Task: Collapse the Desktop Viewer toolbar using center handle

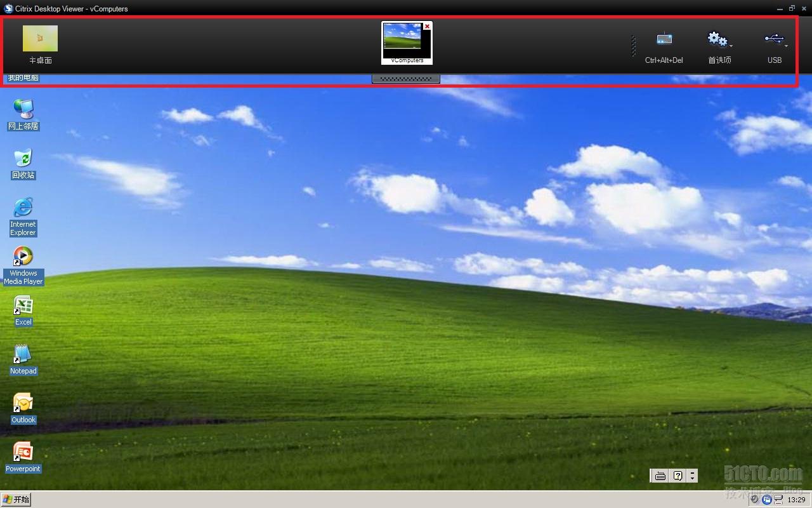Action: [x=406, y=79]
